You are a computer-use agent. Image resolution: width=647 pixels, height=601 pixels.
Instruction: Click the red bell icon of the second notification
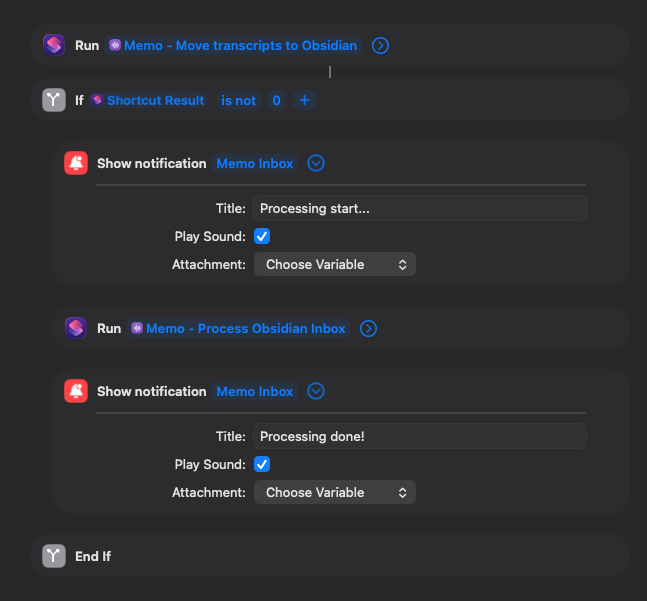76,391
